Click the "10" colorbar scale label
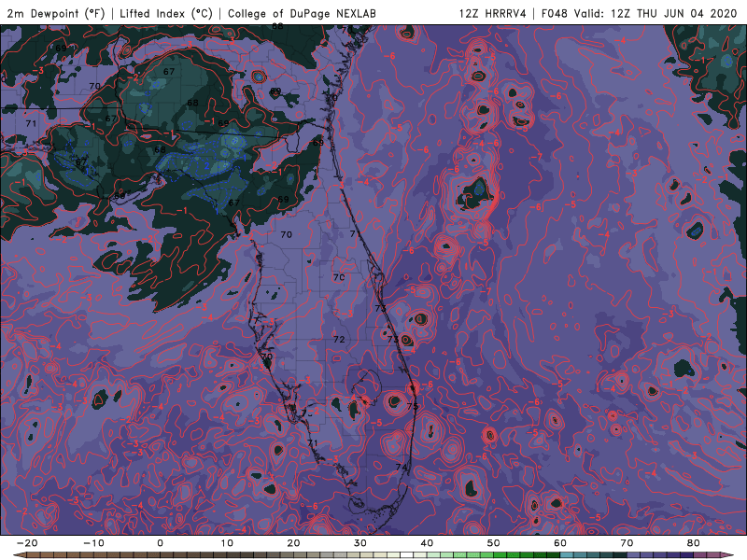747x560 pixels. tap(227, 543)
